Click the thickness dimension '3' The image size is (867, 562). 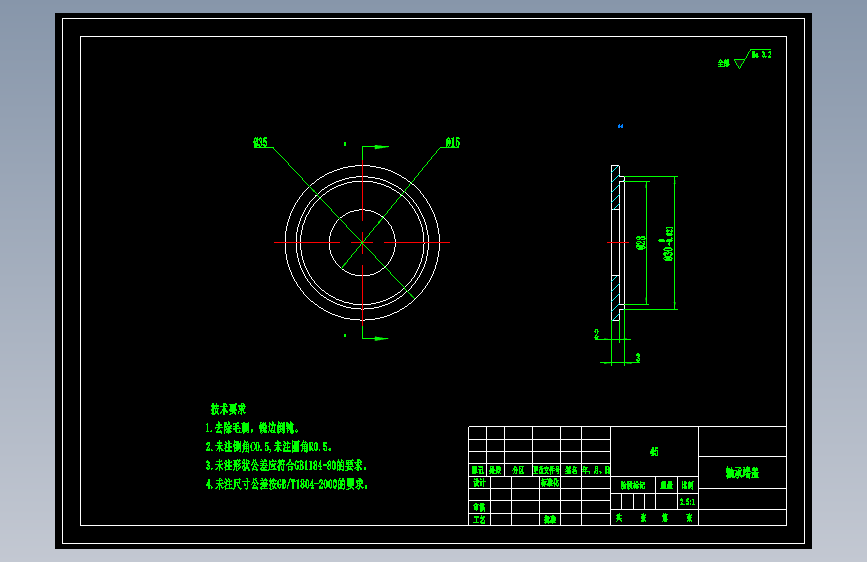pyautogui.click(x=638, y=358)
